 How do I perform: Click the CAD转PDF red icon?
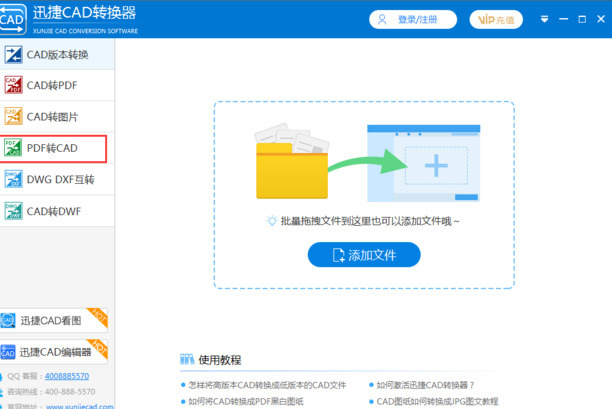tap(13, 85)
